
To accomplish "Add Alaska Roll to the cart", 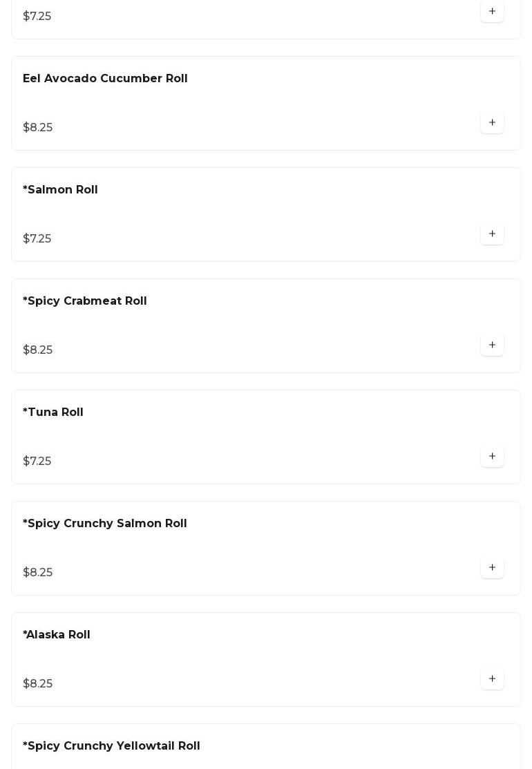I will point(492,679).
